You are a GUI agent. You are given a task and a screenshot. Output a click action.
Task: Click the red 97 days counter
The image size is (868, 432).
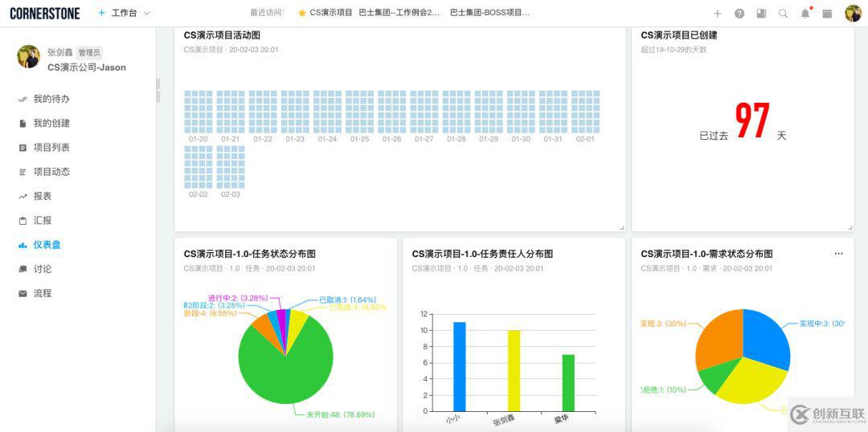753,120
